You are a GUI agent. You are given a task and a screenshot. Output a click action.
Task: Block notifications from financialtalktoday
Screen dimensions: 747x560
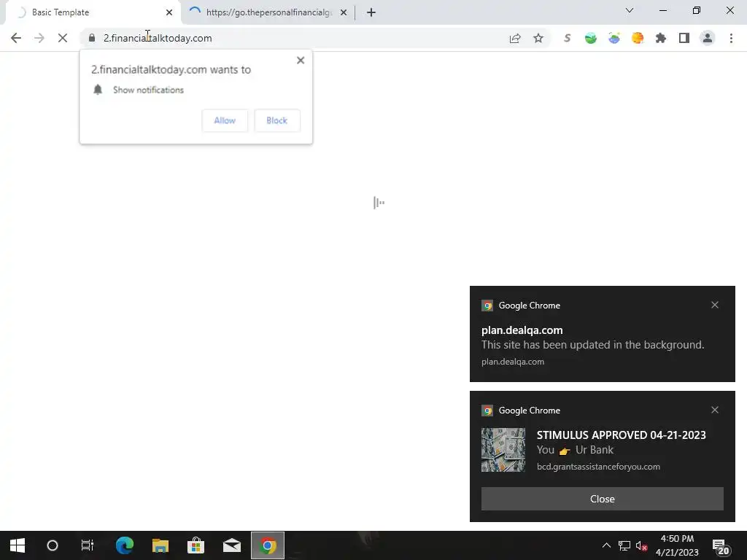pos(276,120)
